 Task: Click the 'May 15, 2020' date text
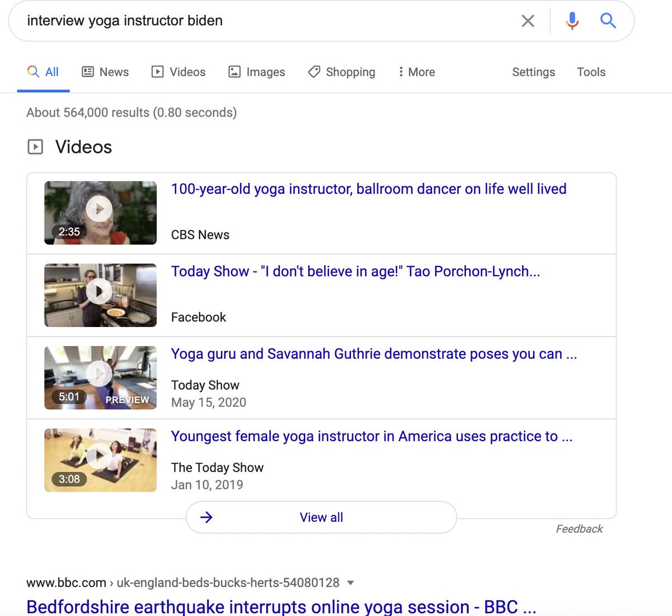(x=208, y=402)
